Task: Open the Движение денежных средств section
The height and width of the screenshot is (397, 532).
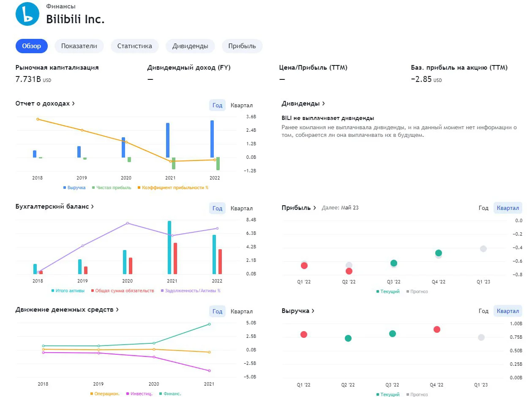Action: tap(67, 310)
